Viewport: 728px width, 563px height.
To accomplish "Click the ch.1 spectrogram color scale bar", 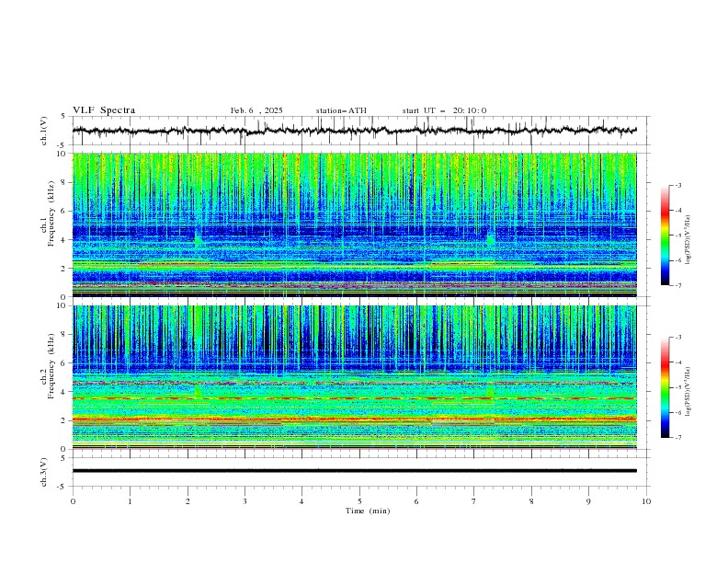I will pyautogui.click(x=665, y=236).
